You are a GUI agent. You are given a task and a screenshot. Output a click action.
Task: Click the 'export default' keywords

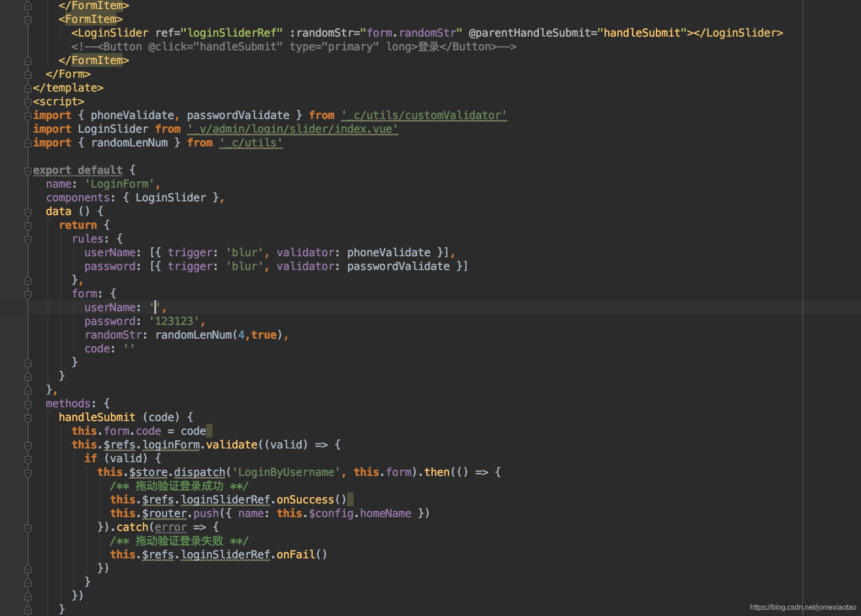[x=78, y=170]
